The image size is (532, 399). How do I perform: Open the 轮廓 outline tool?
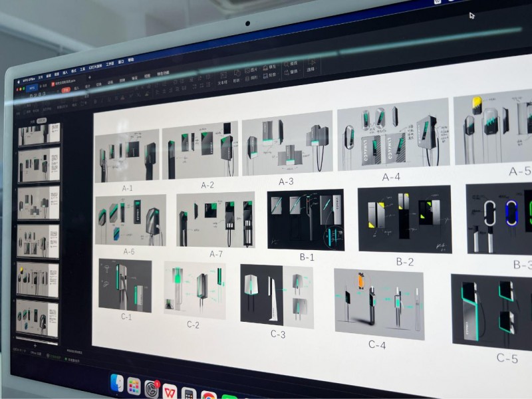[269, 75]
